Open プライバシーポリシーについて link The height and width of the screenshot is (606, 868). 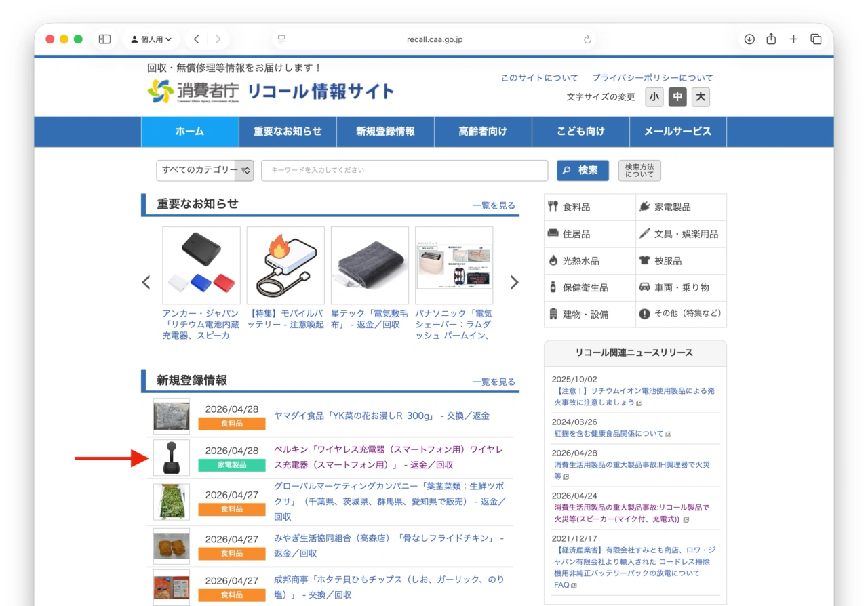pos(652,78)
